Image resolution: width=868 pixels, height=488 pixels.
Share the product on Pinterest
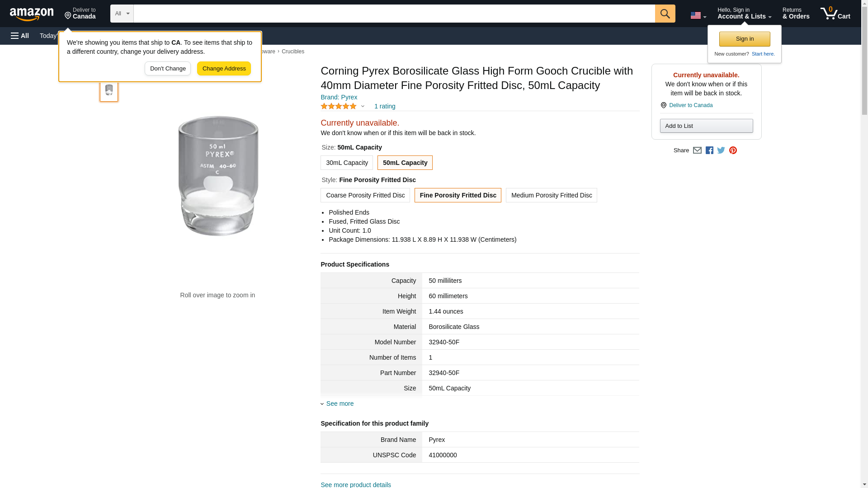(733, 150)
